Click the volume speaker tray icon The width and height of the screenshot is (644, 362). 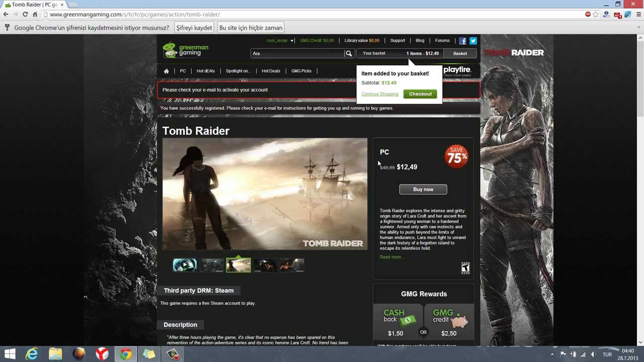pyautogui.click(x=593, y=354)
